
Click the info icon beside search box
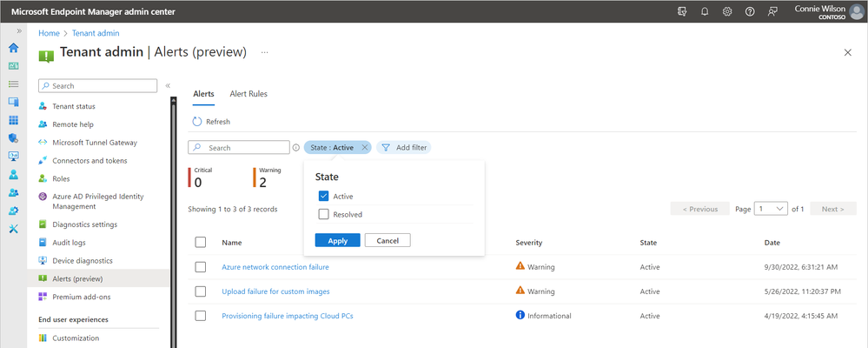click(x=296, y=148)
